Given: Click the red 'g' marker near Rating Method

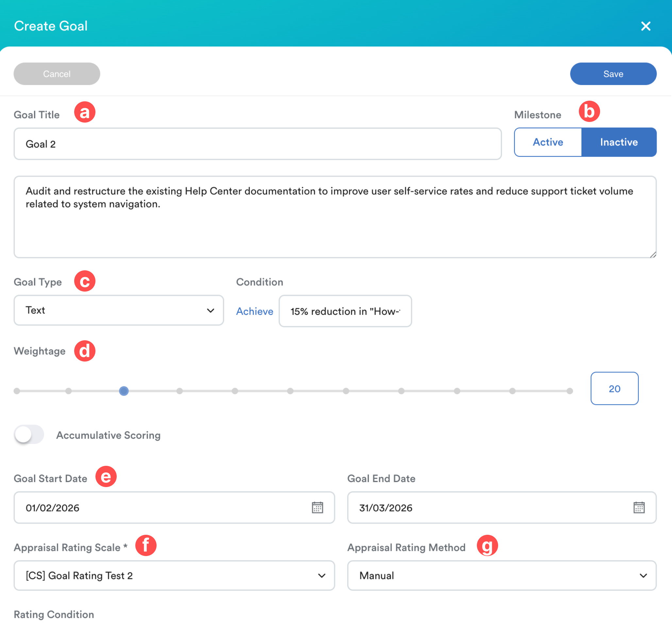Looking at the screenshot, I should click(487, 545).
